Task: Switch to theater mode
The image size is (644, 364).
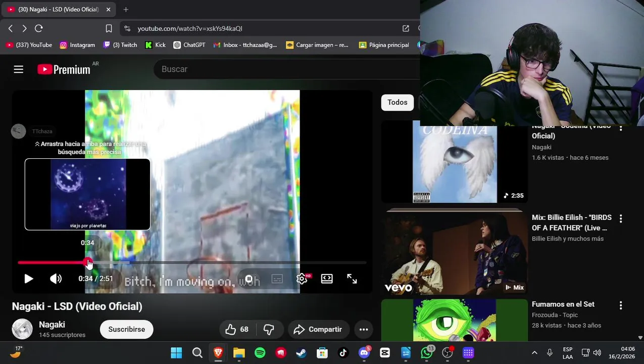Action: tap(327, 279)
